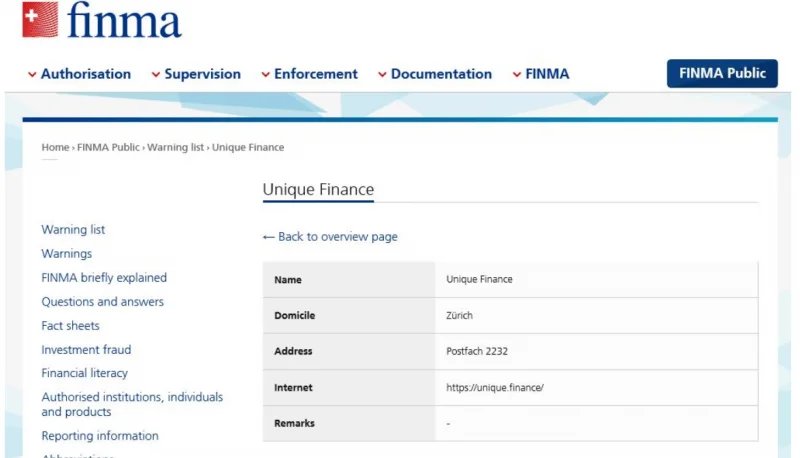Open Reporting information sidebar link
The width and height of the screenshot is (800, 458).
(x=100, y=436)
